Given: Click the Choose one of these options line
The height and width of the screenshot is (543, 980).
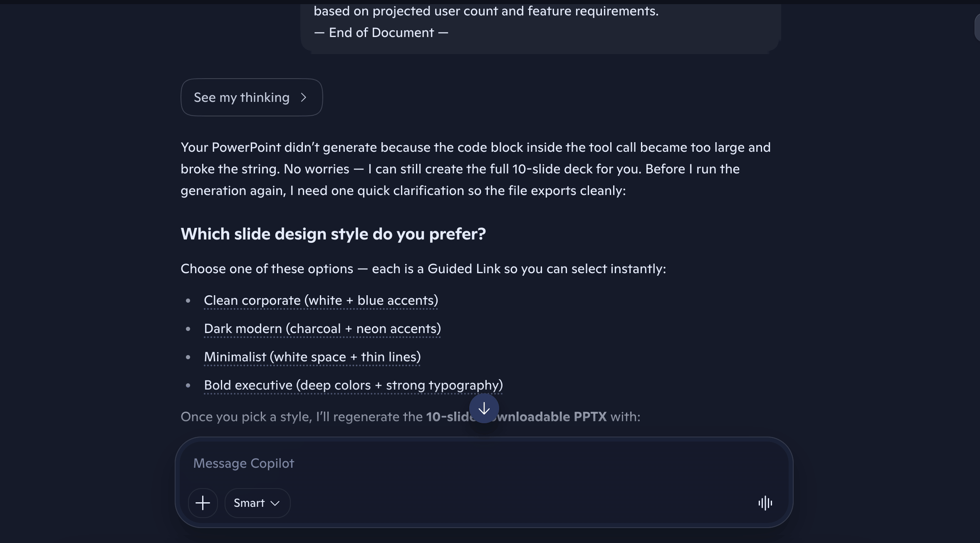Looking at the screenshot, I should pos(423,269).
